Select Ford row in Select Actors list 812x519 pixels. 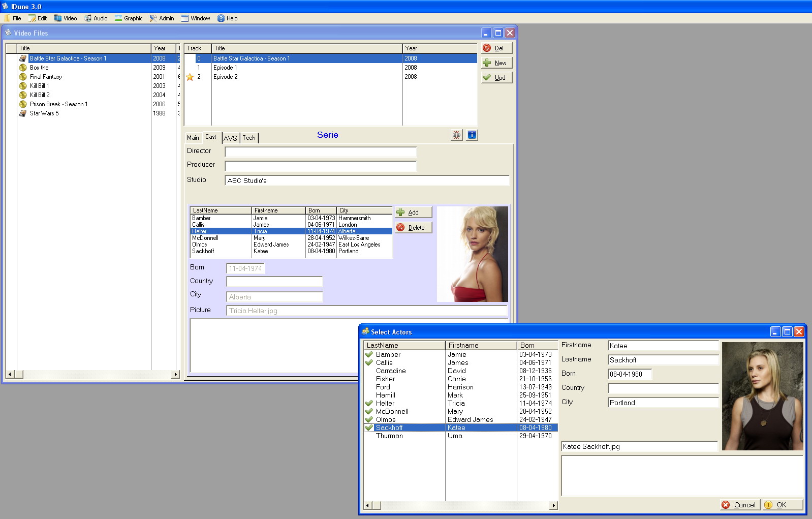click(x=461, y=387)
